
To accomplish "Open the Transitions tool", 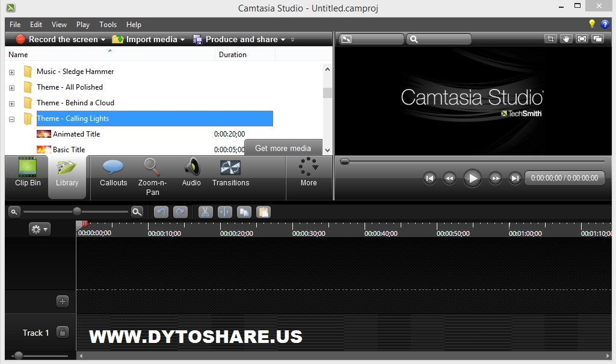I will pos(230,173).
